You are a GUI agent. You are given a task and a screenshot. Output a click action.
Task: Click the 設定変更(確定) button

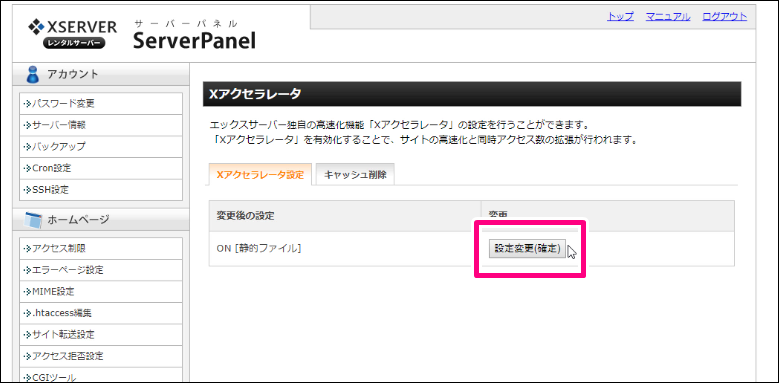tap(527, 248)
